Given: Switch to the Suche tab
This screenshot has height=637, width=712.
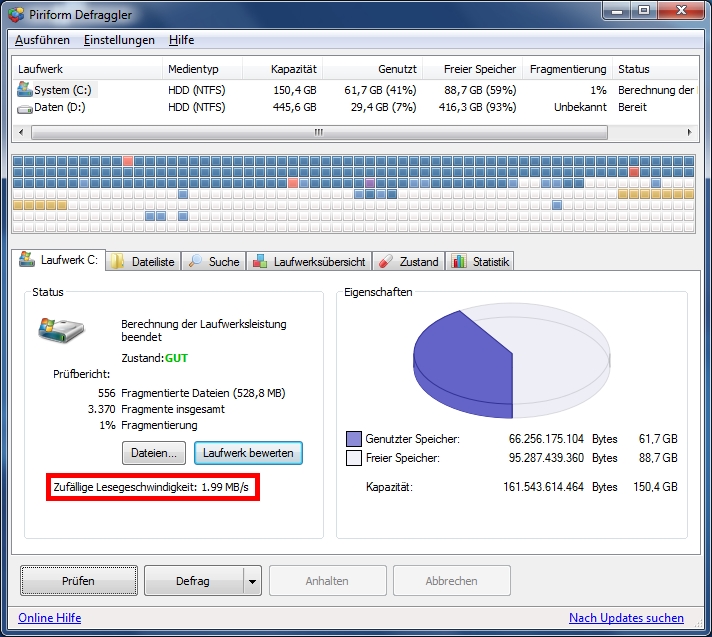Looking at the screenshot, I should pyautogui.click(x=214, y=262).
